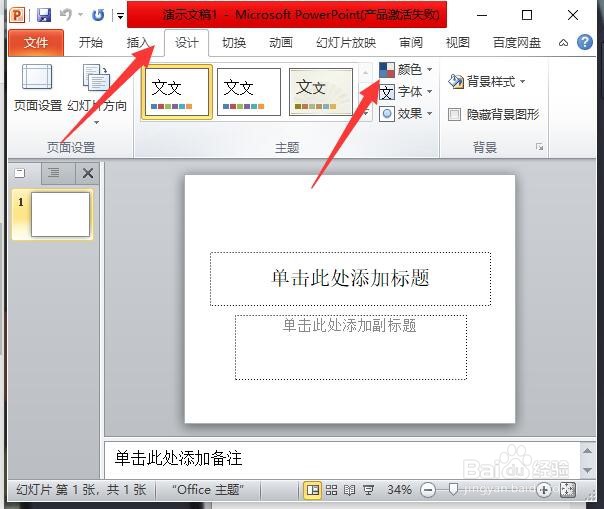The height and width of the screenshot is (509, 604).
Task: Zoom in with the plus button
Action: click(544, 490)
